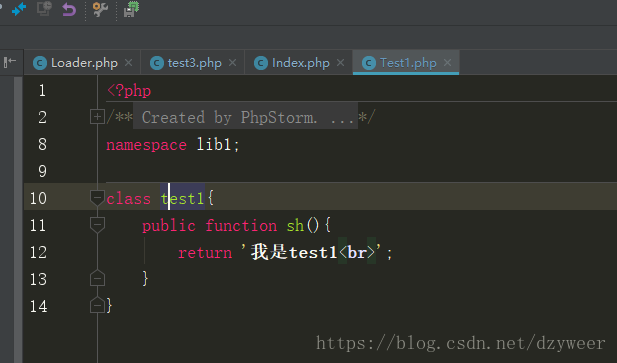617x363 pixels.
Task: Click line number 12 in the gutter
Action: [x=38, y=252]
